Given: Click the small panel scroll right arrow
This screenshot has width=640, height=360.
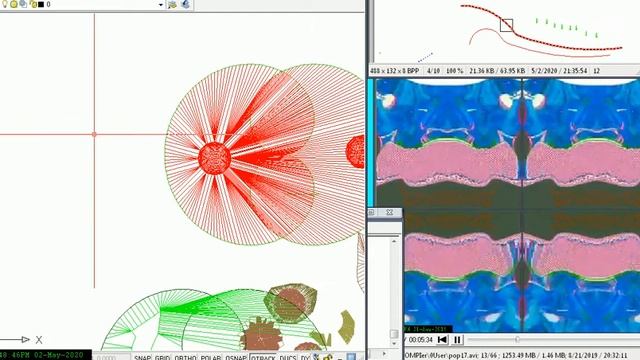Looking at the screenshot, I should pyautogui.click(x=384, y=353).
